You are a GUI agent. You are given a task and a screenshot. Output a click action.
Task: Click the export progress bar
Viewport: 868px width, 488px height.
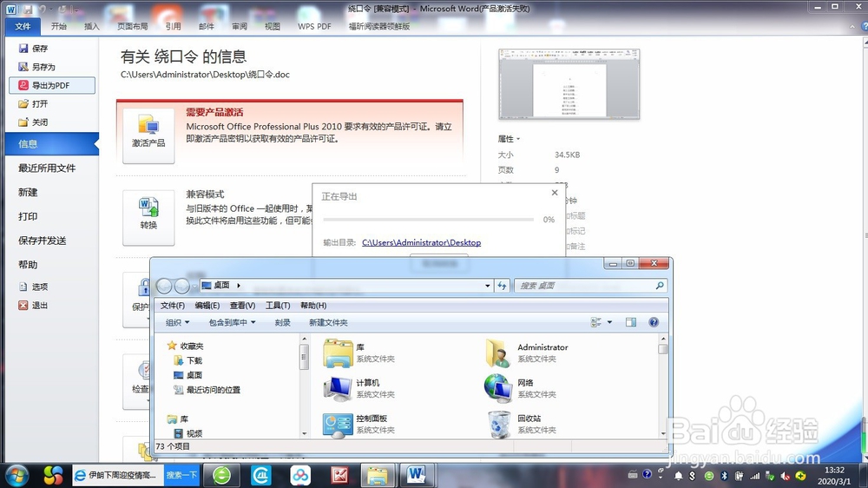point(429,220)
